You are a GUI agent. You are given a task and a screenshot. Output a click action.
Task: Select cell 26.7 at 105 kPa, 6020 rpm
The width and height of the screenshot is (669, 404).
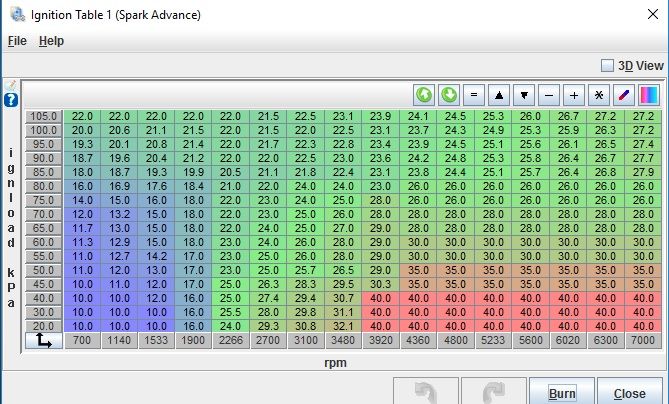pos(568,116)
